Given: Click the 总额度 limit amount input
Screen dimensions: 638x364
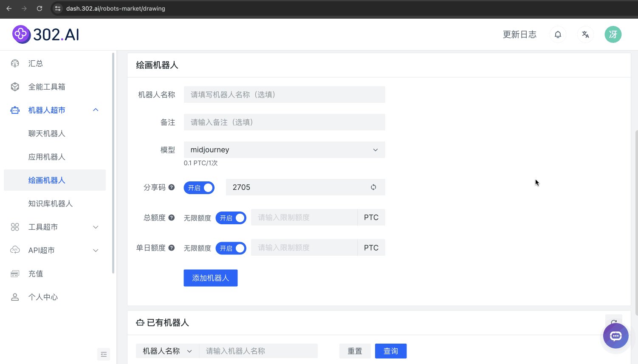Looking at the screenshot, I should tap(304, 217).
